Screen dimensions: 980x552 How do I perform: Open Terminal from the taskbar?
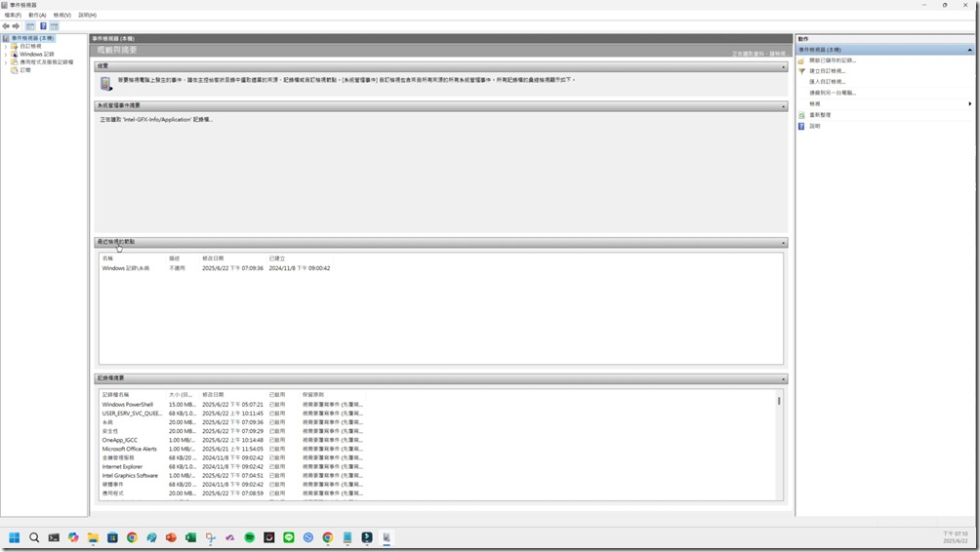[x=54, y=537]
